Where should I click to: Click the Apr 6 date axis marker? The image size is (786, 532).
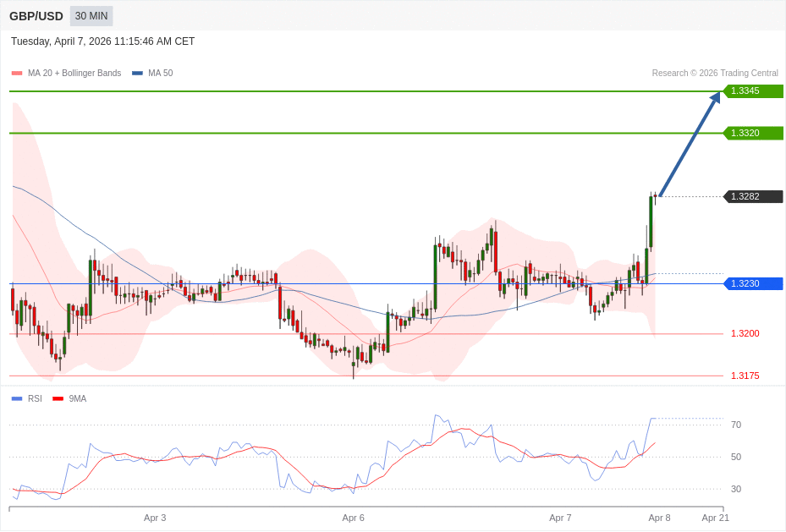coord(353,518)
